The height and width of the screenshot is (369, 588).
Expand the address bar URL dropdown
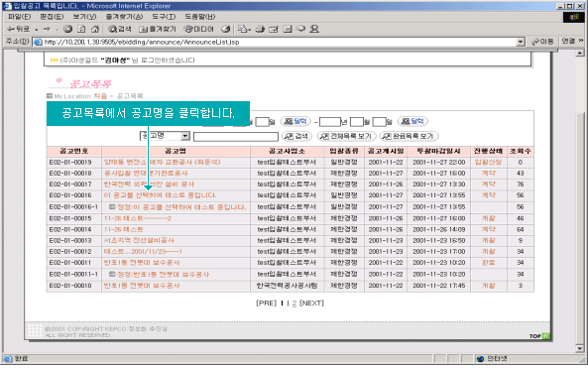(521, 42)
